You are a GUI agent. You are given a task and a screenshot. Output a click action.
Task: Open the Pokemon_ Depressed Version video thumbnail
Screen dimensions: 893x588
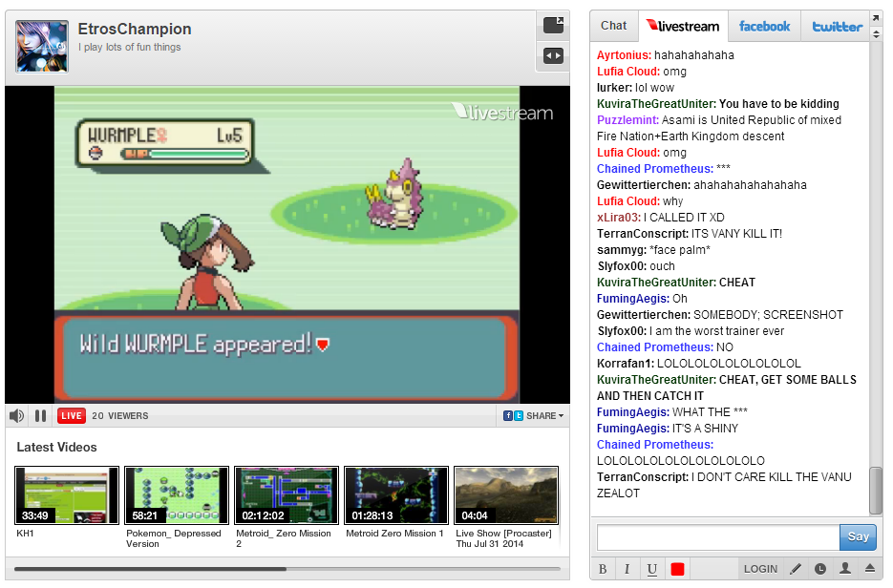[177, 495]
